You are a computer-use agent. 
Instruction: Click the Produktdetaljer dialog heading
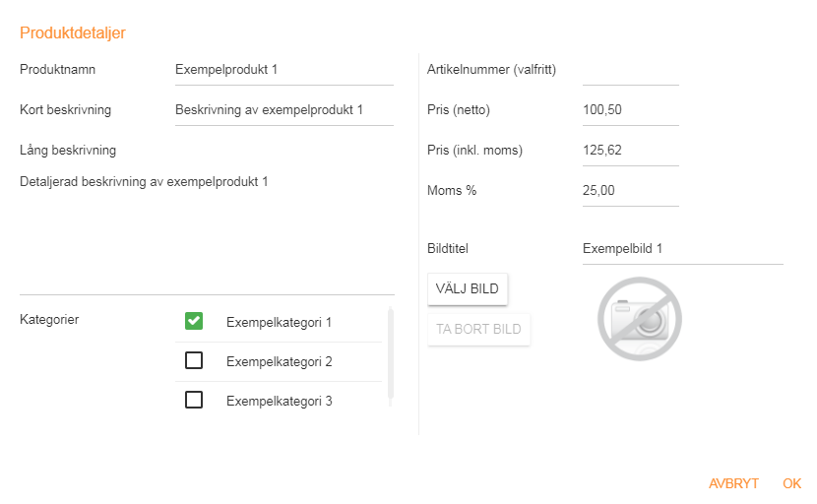73,32
